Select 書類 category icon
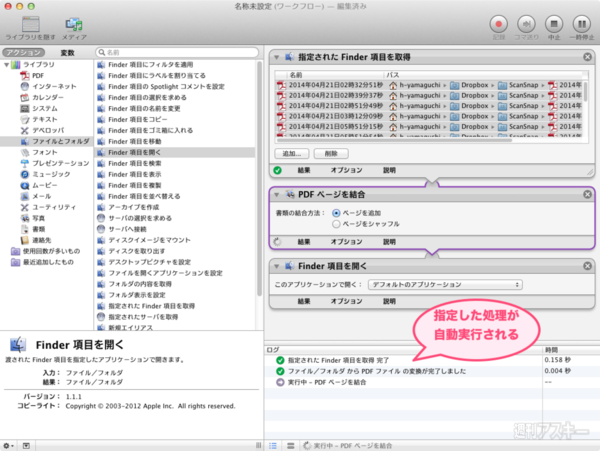The height and width of the screenshot is (451, 600). pos(24,229)
